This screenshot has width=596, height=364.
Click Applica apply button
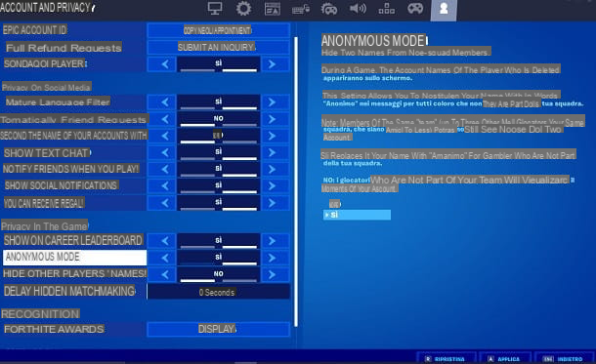pyautogui.click(x=504, y=359)
